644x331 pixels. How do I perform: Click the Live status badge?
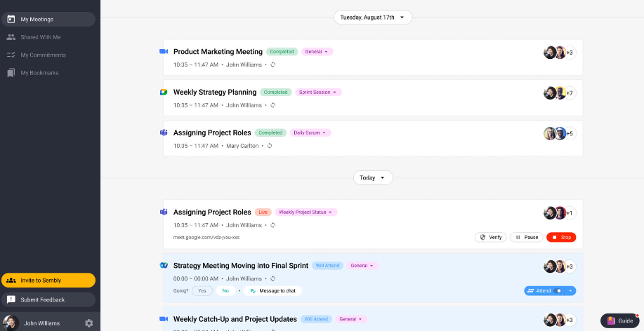(x=263, y=212)
